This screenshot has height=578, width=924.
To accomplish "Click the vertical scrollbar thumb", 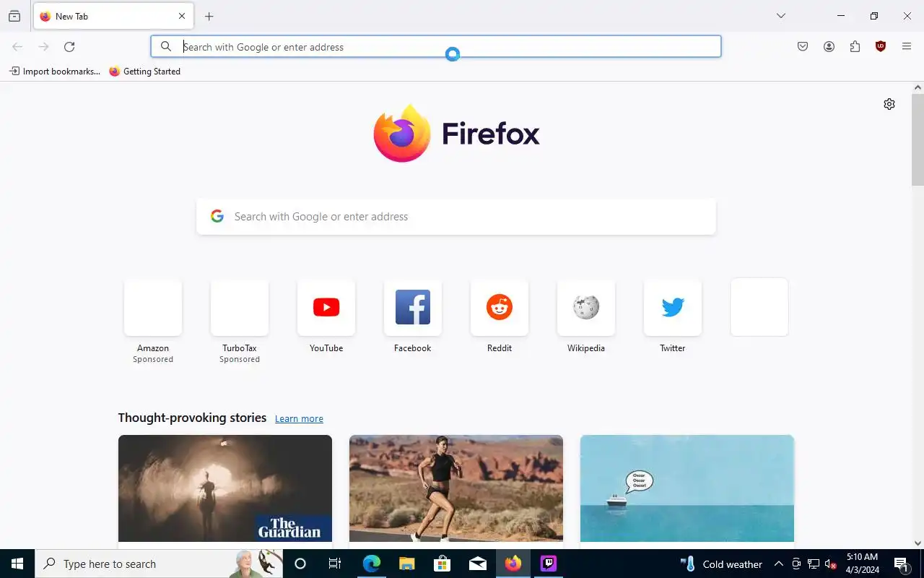I will [x=918, y=139].
